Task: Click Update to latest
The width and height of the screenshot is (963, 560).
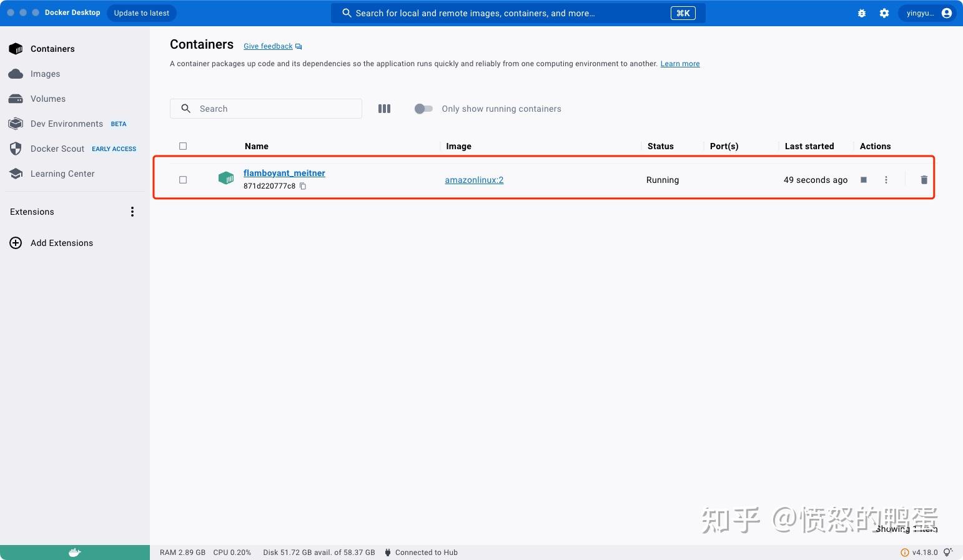Action: 141,12
